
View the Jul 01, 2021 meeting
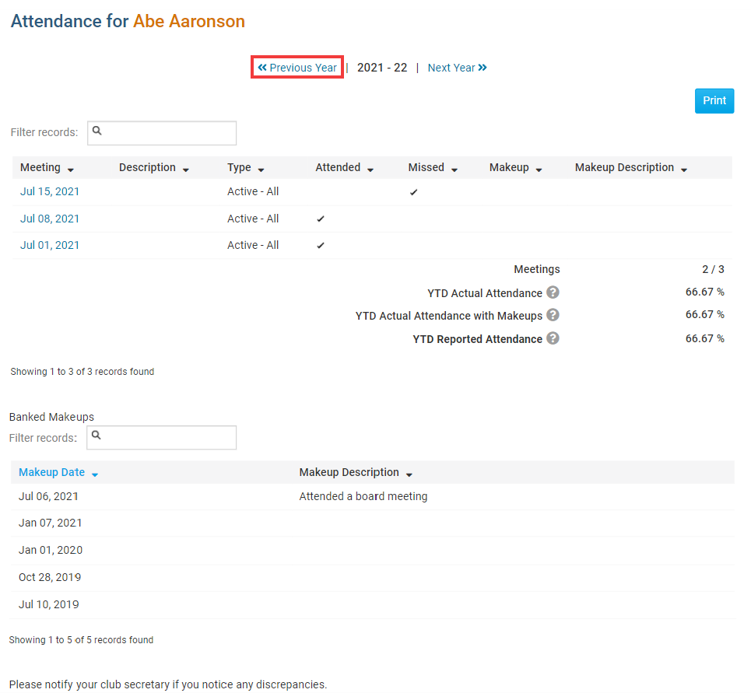[50, 245]
